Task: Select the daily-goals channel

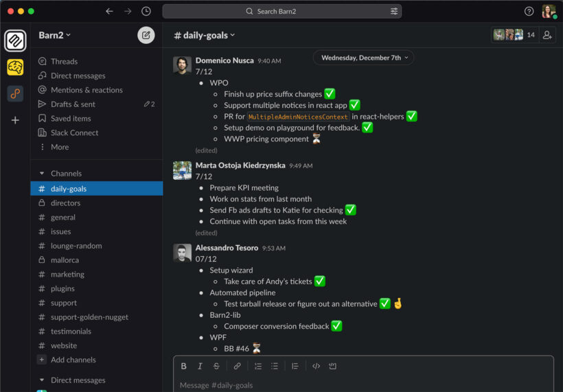Action: tap(96, 189)
